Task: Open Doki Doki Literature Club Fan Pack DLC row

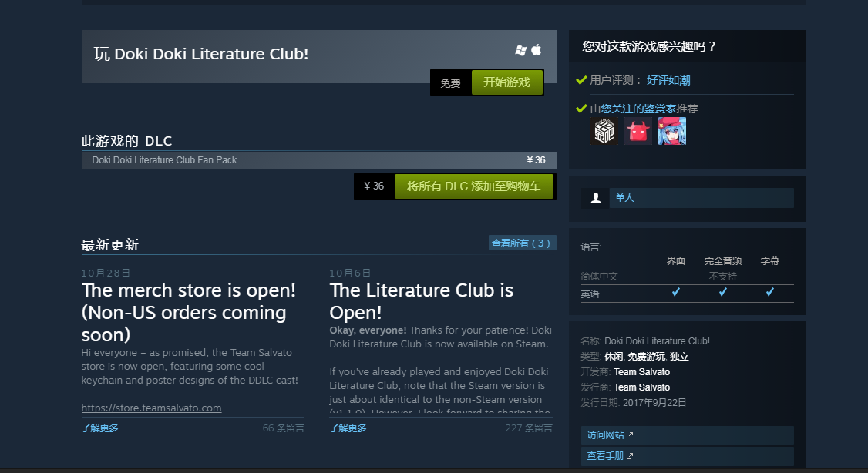Action: 319,160
